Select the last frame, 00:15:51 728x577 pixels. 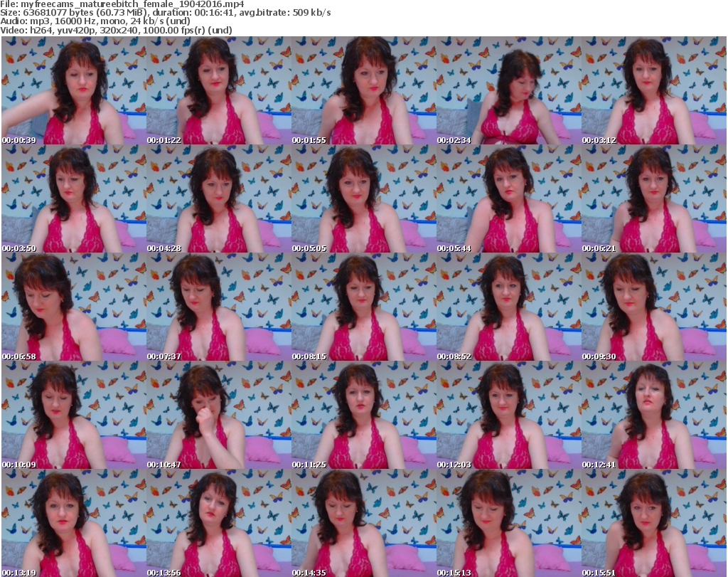[654, 523]
